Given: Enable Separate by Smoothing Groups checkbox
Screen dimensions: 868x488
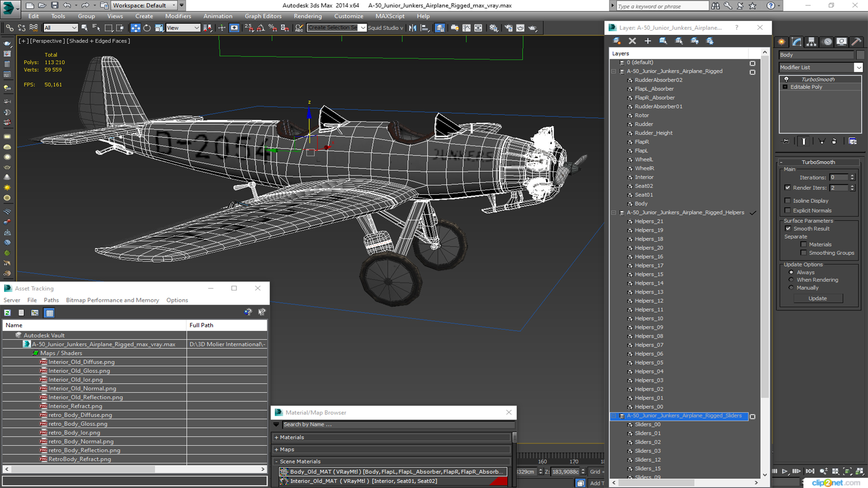Looking at the screenshot, I should coord(803,253).
